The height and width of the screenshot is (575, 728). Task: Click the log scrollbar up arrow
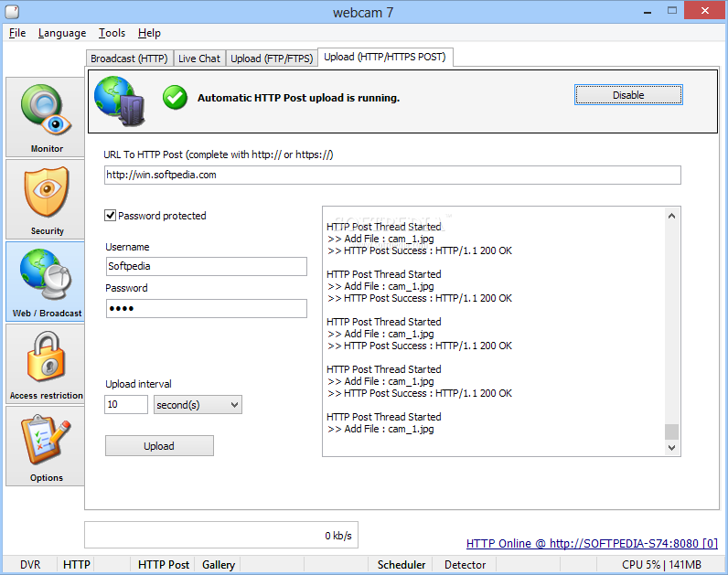click(x=672, y=216)
